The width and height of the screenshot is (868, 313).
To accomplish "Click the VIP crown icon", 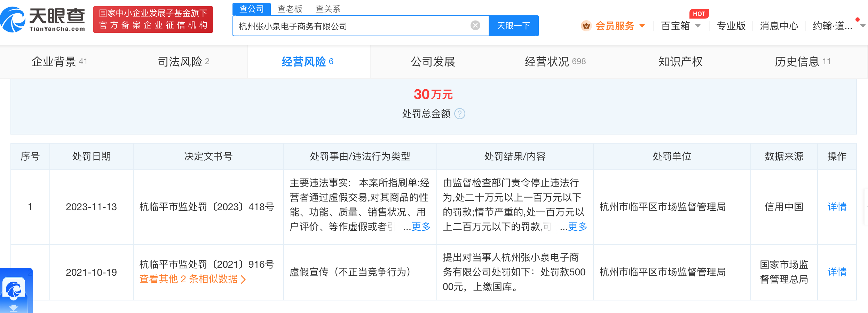I will tap(586, 26).
